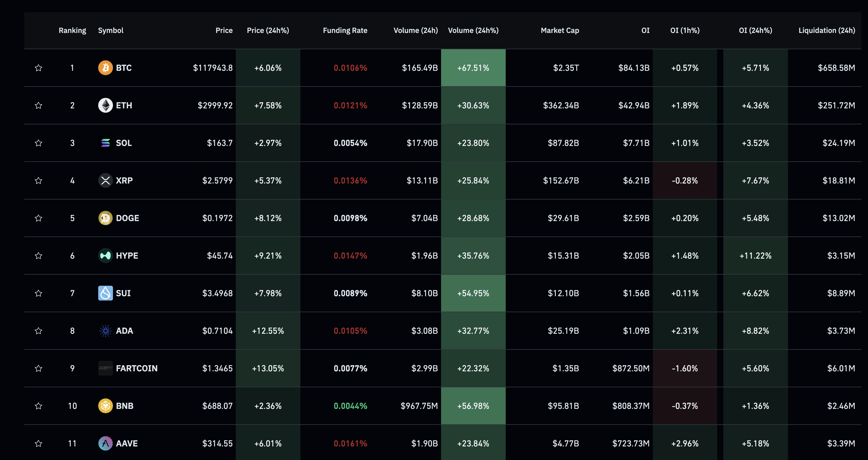Star the BNB row as favorite

(x=38, y=406)
